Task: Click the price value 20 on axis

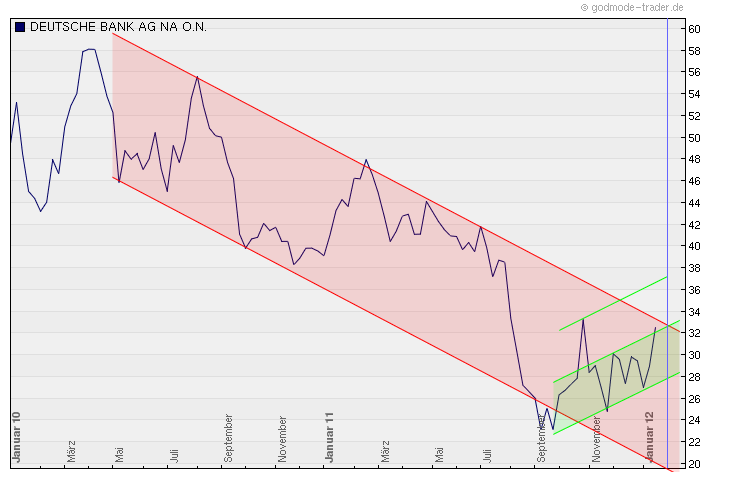Action: [694, 464]
